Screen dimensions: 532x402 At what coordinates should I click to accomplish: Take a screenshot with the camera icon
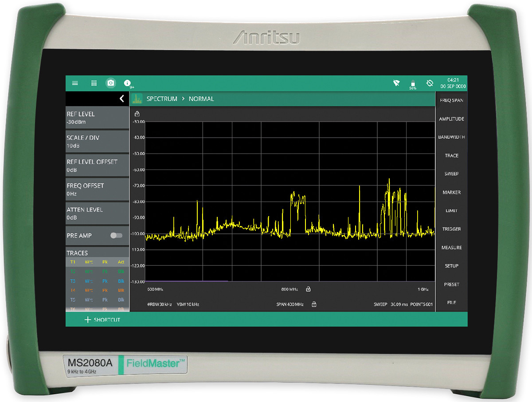pos(110,83)
